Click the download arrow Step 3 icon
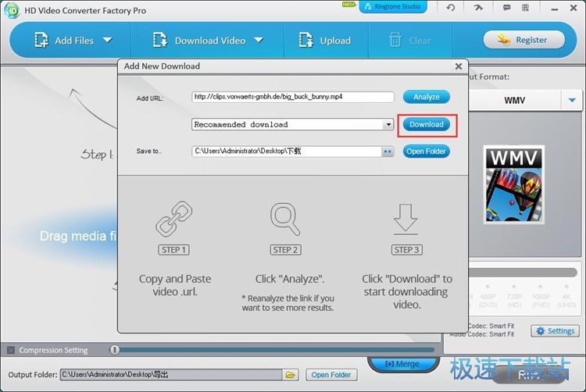This screenshot has width=586, height=392. click(x=406, y=219)
